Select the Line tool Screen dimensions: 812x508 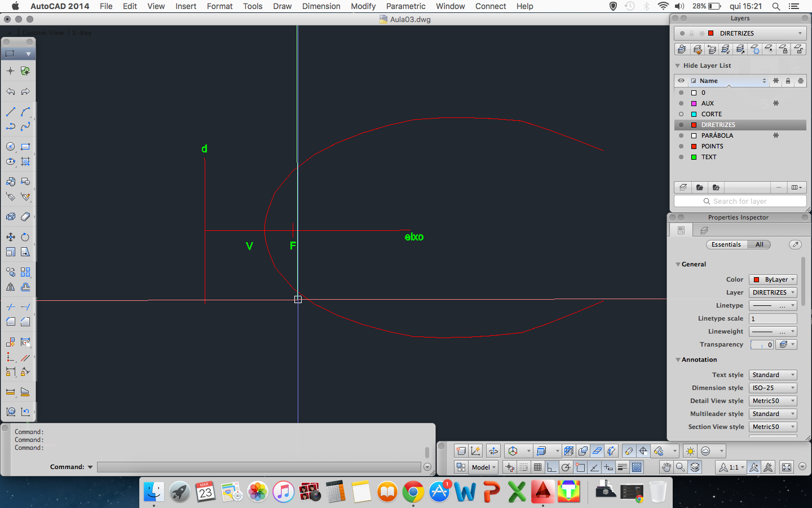click(x=11, y=112)
